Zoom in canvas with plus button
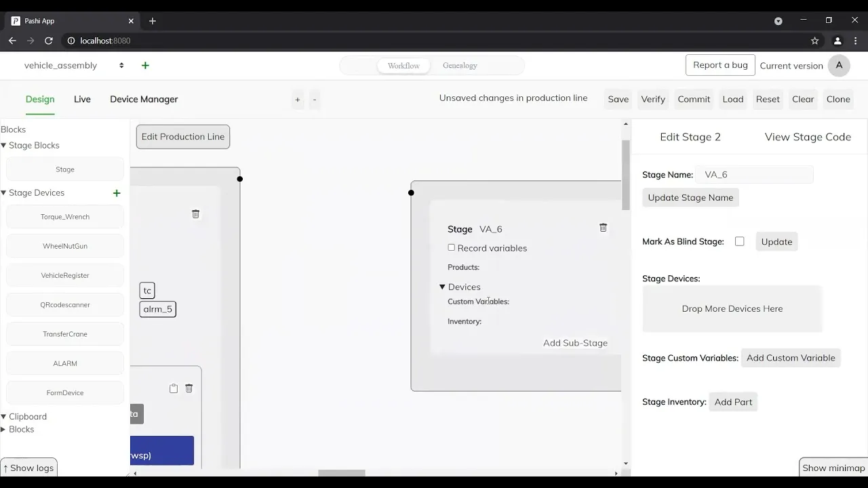The image size is (868, 488). click(x=297, y=100)
